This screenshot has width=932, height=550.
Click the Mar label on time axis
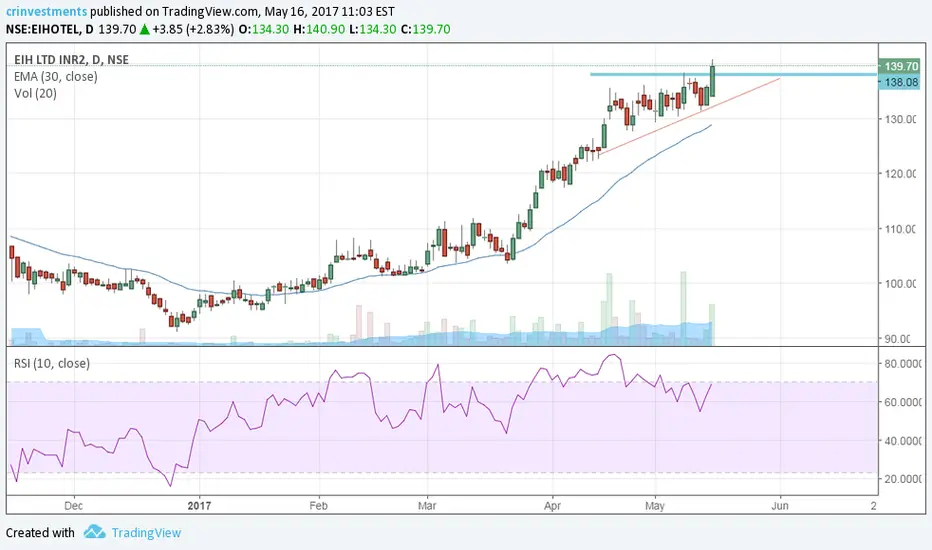point(427,506)
